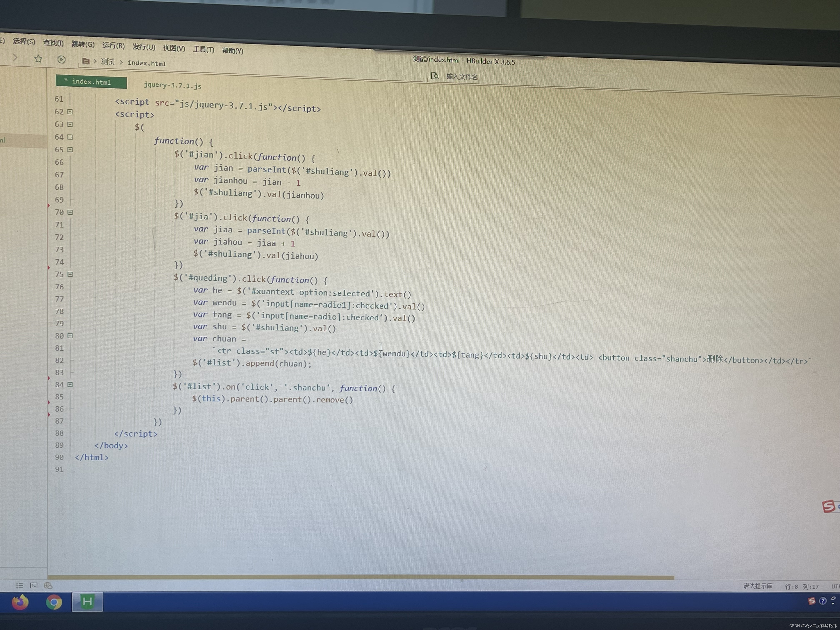The image size is (840, 630).
Task: Click the run/play circle icon
Action: click(61, 60)
